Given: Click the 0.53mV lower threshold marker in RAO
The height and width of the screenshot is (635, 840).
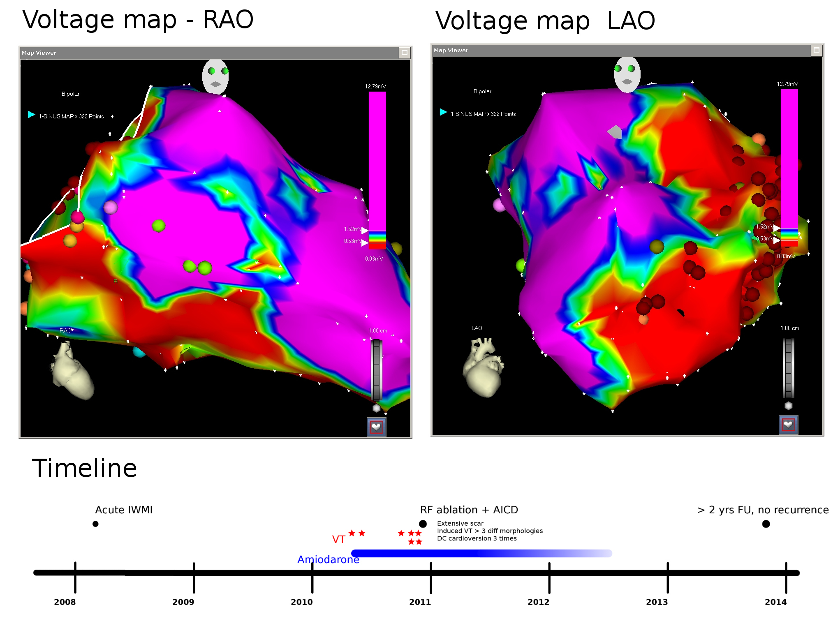Looking at the screenshot, I should 364,242.
